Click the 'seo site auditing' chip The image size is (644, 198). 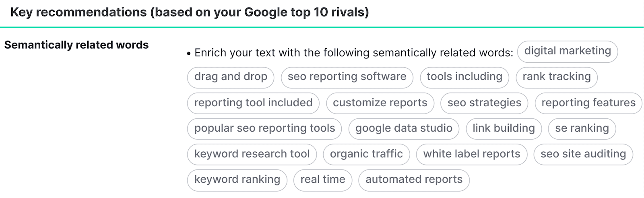click(x=583, y=154)
